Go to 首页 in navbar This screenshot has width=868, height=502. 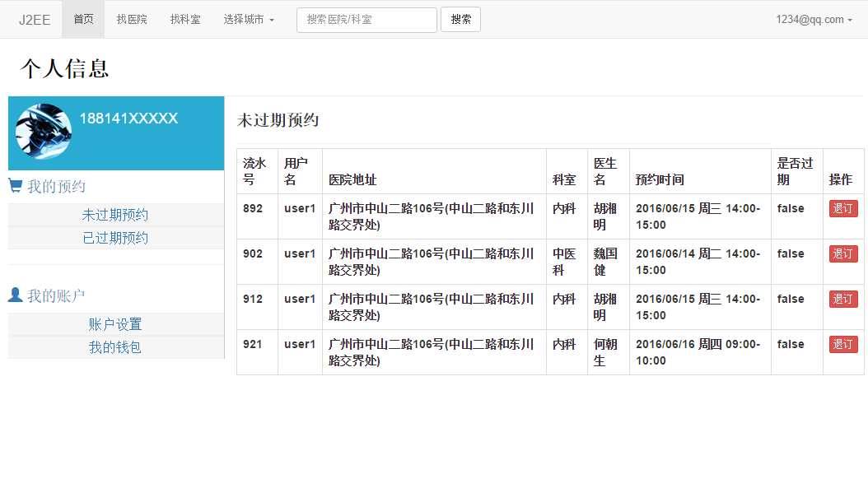[83, 19]
